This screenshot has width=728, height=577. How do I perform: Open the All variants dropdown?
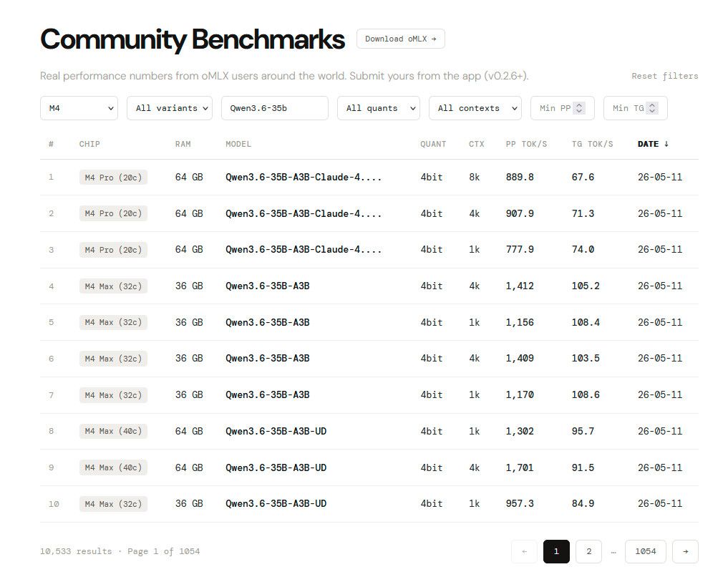click(170, 108)
